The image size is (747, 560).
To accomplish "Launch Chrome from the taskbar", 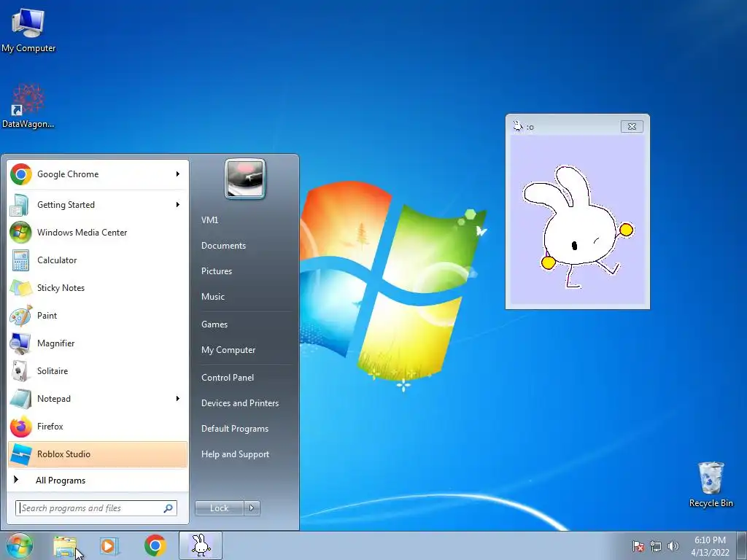I will (155, 545).
